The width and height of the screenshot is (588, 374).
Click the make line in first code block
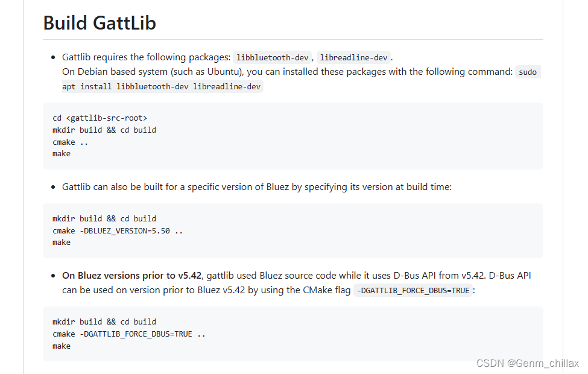pyautogui.click(x=62, y=154)
